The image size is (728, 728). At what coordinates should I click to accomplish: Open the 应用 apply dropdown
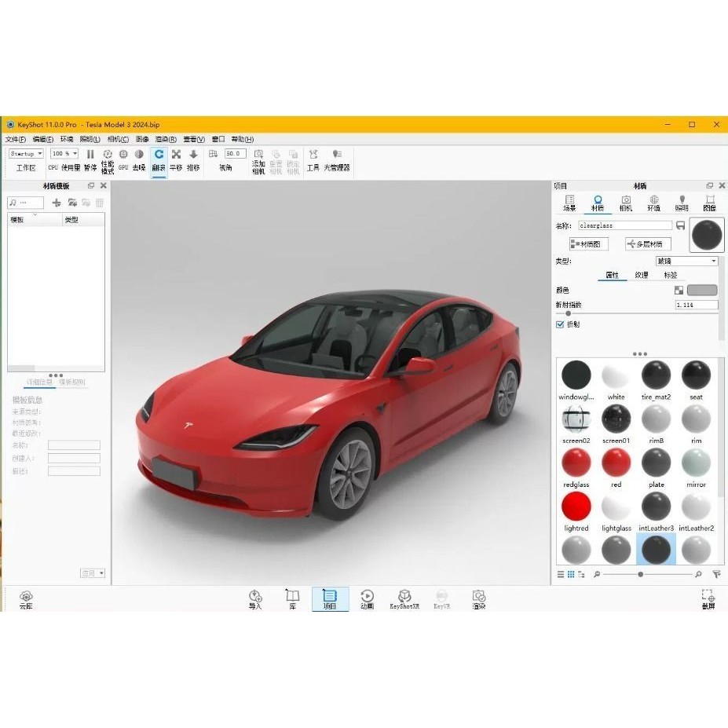(93, 573)
